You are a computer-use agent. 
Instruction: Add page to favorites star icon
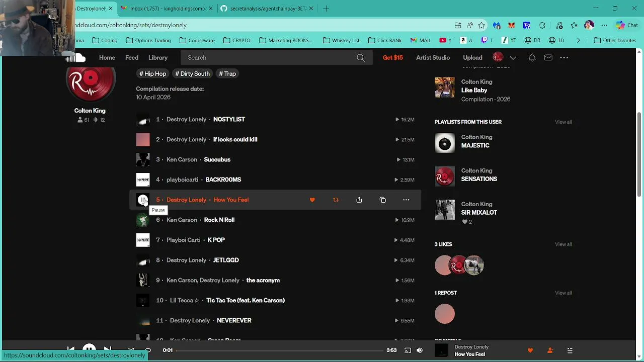pyautogui.click(x=481, y=25)
